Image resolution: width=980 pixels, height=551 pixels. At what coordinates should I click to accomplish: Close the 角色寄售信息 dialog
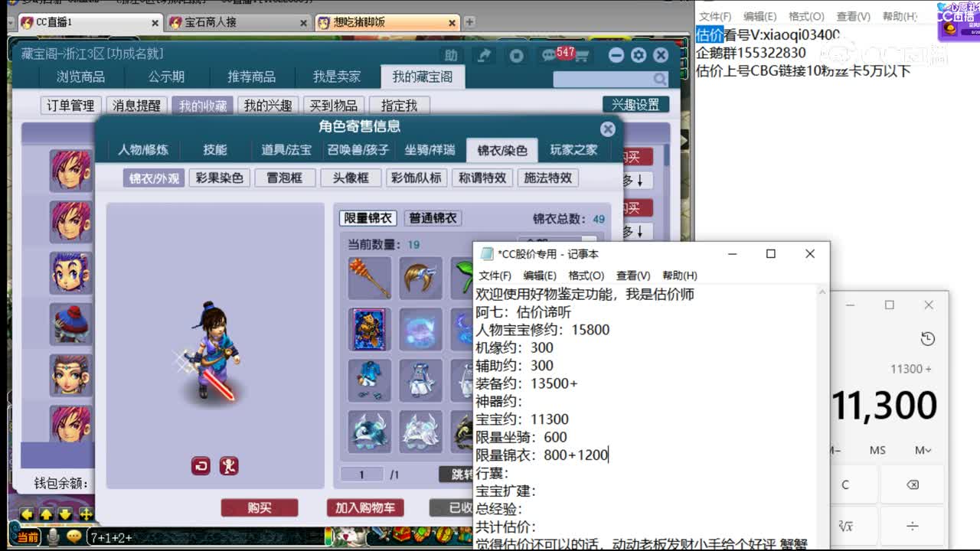coord(608,129)
